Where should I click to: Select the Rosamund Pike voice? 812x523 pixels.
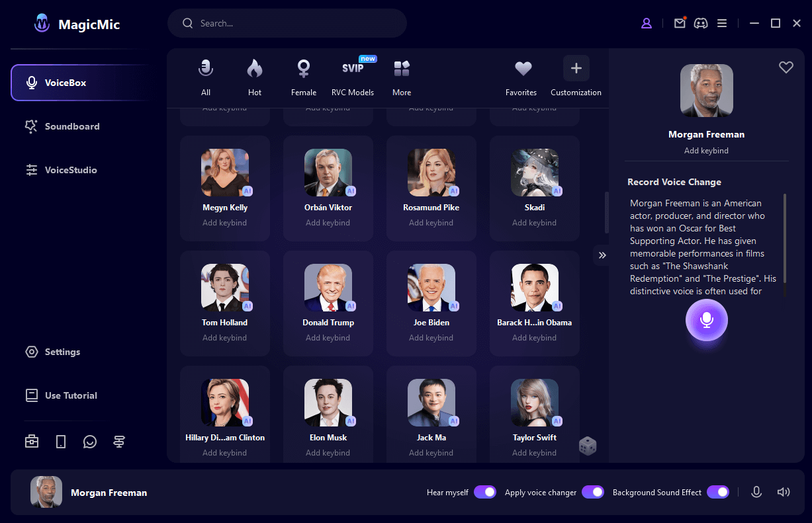coord(431,188)
